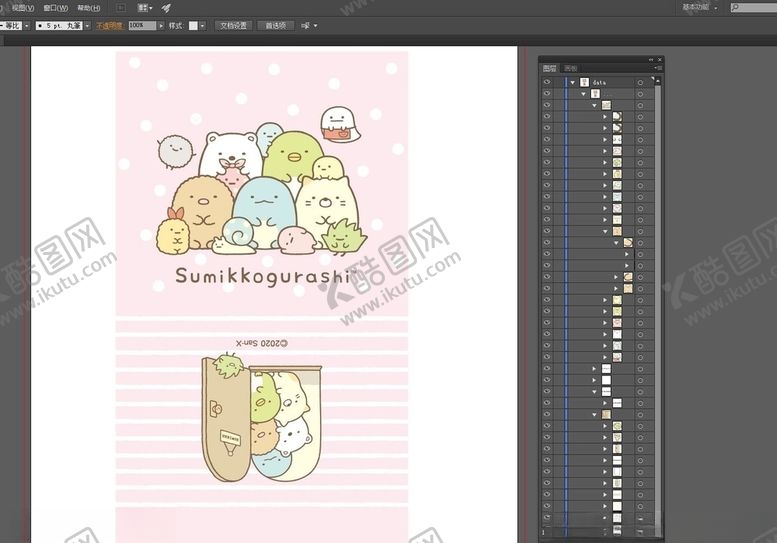The image size is (777, 543).
Task: Click the 文档设置 button
Action: coord(234,25)
